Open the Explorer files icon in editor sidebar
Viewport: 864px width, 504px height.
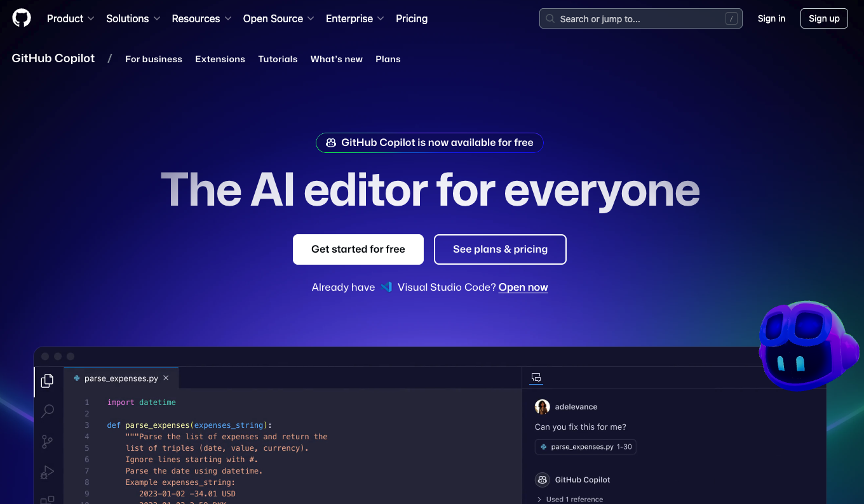(48, 381)
